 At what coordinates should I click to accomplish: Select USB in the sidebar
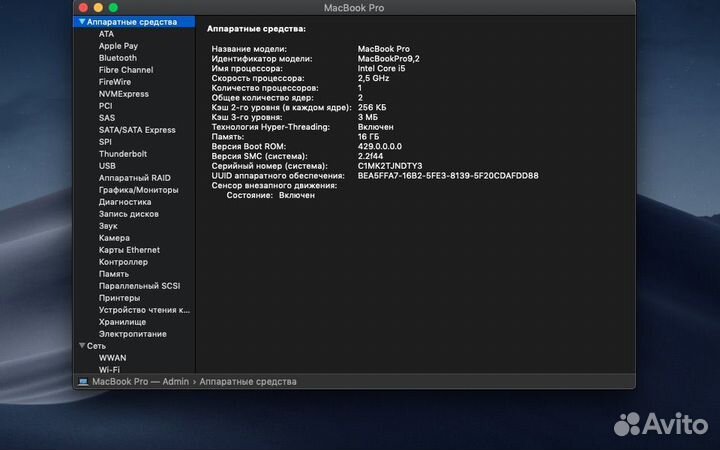(x=107, y=165)
